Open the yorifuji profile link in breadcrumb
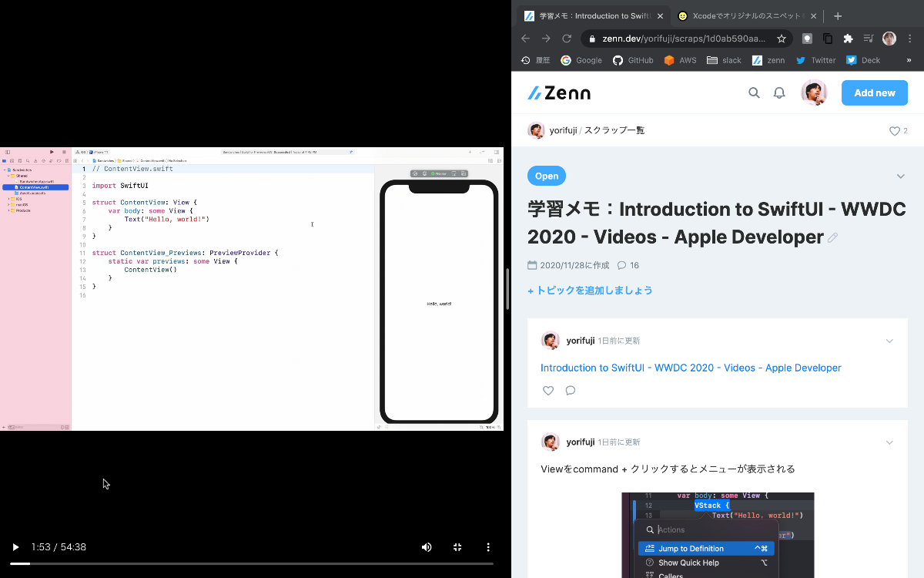 (564, 131)
